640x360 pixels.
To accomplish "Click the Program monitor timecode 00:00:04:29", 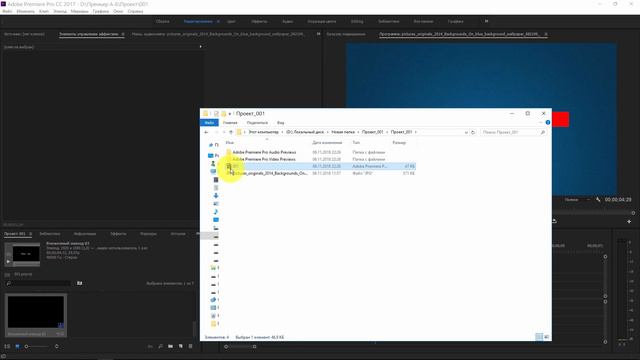I will 618,200.
